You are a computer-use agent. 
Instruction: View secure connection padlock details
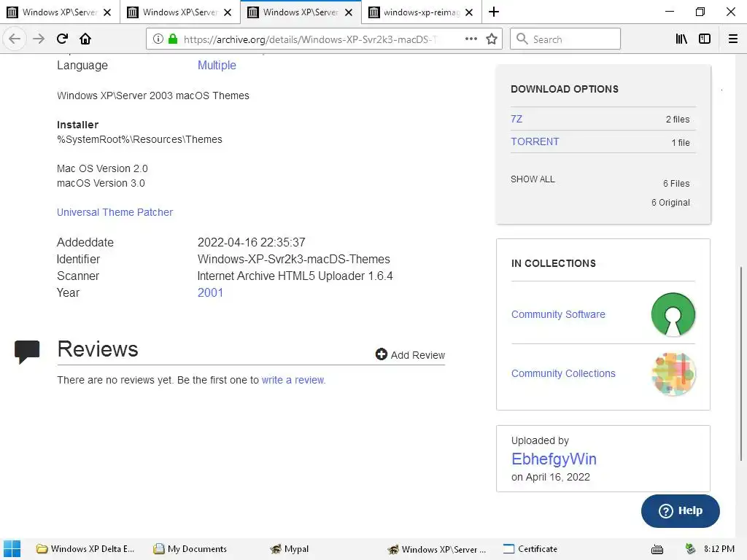tap(173, 39)
